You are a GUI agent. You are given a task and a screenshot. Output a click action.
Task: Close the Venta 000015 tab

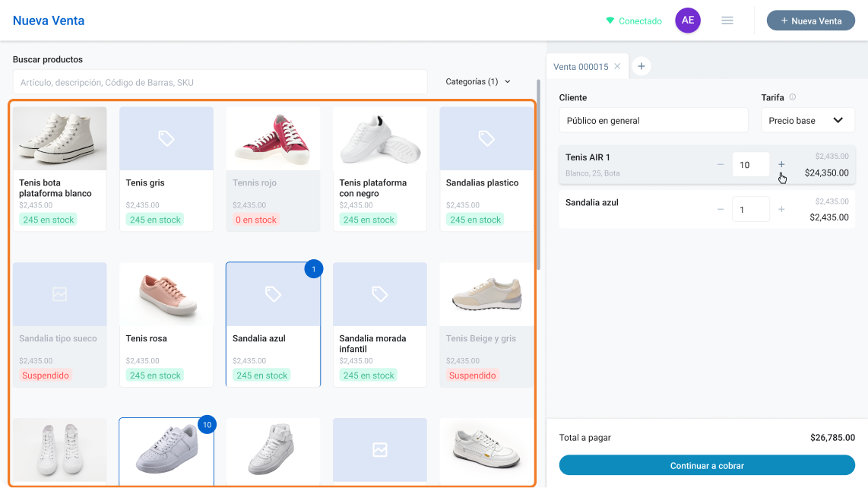(617, 66)
